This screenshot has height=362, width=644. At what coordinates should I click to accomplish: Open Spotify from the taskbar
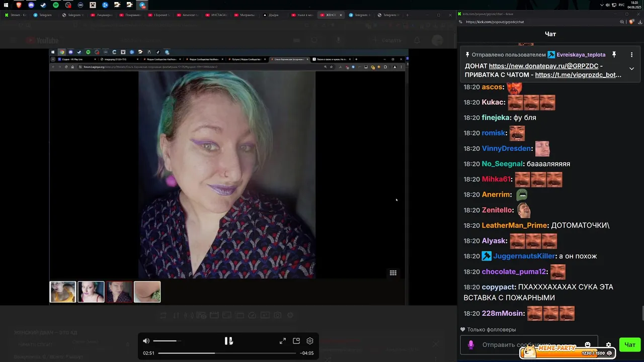56,5
